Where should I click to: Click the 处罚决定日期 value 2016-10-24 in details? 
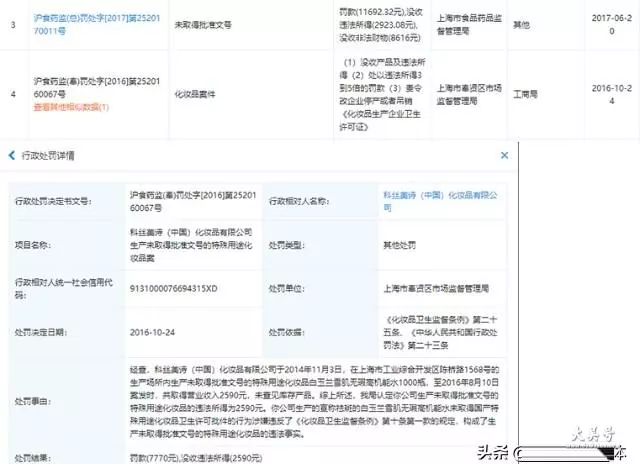coord(152,332)
